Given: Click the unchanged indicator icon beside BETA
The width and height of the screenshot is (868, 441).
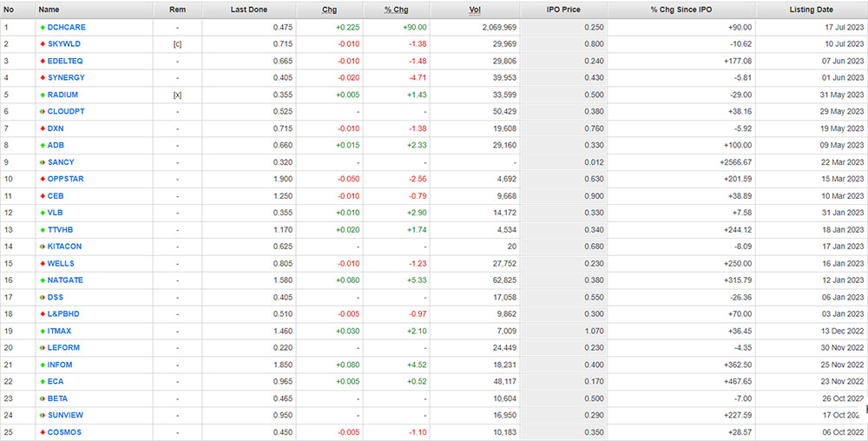Looking at the screenshot, I should pos(43,398).
